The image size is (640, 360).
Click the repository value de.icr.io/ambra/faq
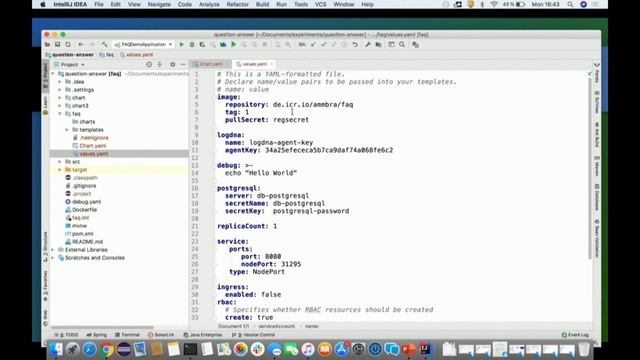click(313, 104)
